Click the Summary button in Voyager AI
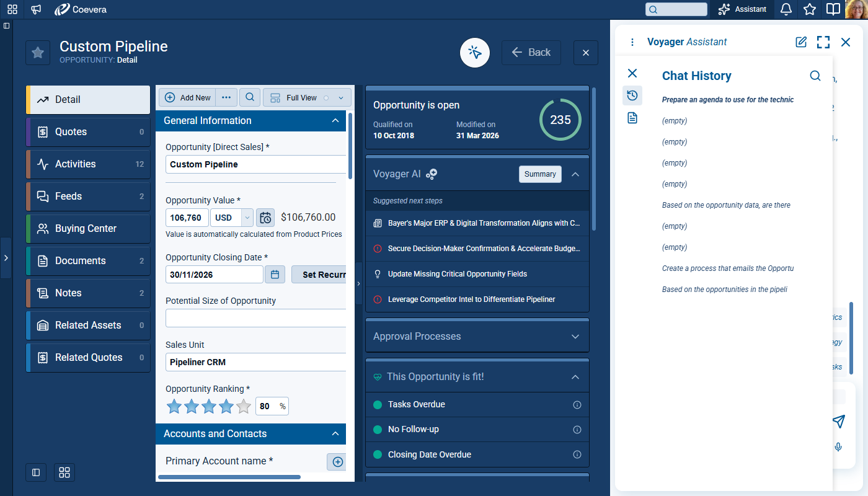Image resolution: width=868 pixels, height=496 pixels. click(x=540, y=174)
